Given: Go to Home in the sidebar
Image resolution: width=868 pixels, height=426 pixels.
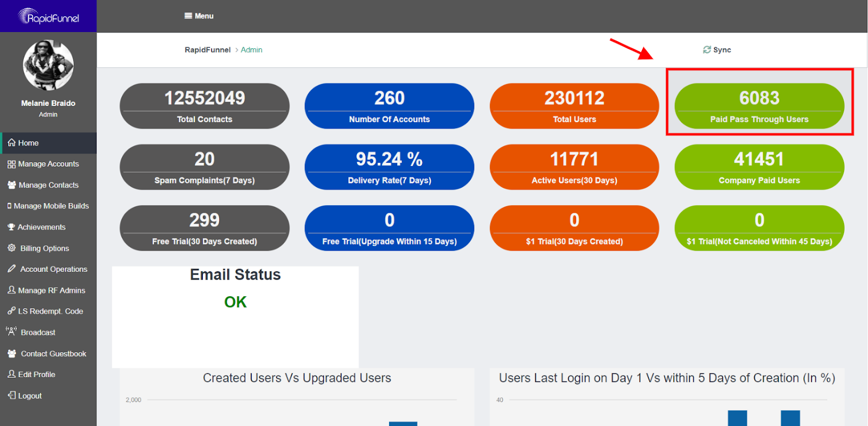Looking at the screenshot, I should pos(48,143).
